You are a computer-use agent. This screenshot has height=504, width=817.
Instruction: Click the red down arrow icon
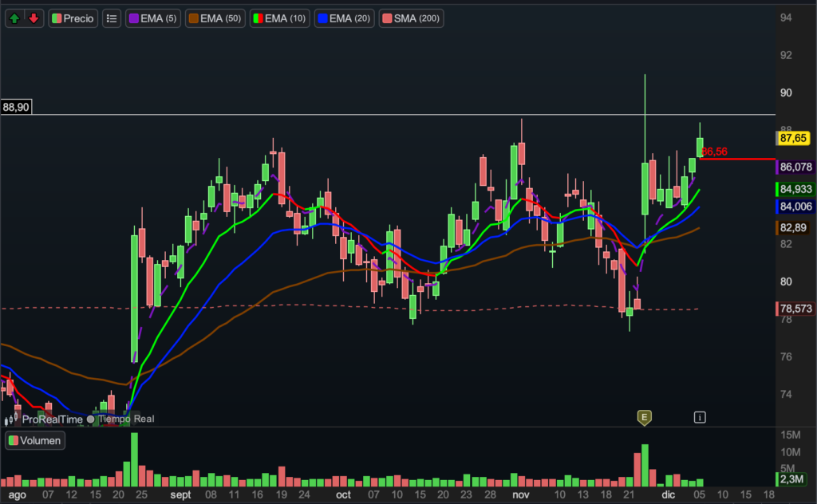click(34, 18)
